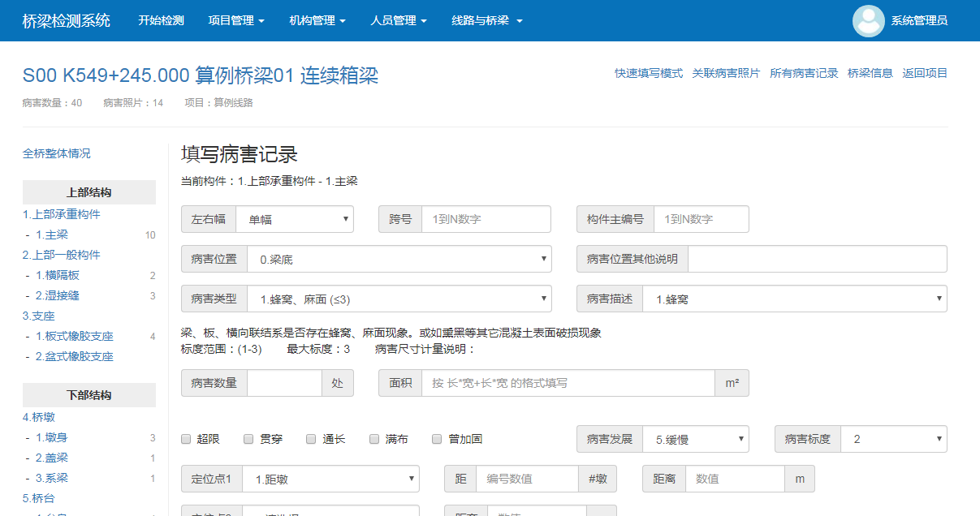Click the 跨号 input field

486,219
